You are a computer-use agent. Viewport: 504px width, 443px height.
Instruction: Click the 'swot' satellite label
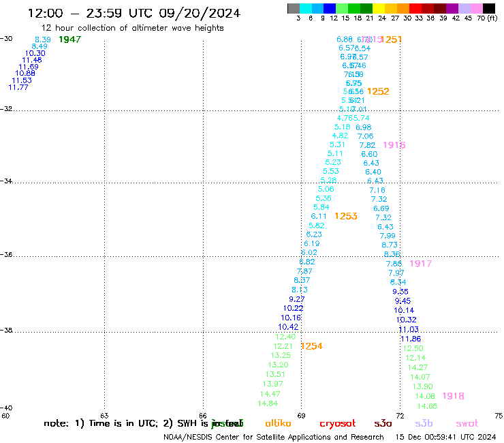467,423
